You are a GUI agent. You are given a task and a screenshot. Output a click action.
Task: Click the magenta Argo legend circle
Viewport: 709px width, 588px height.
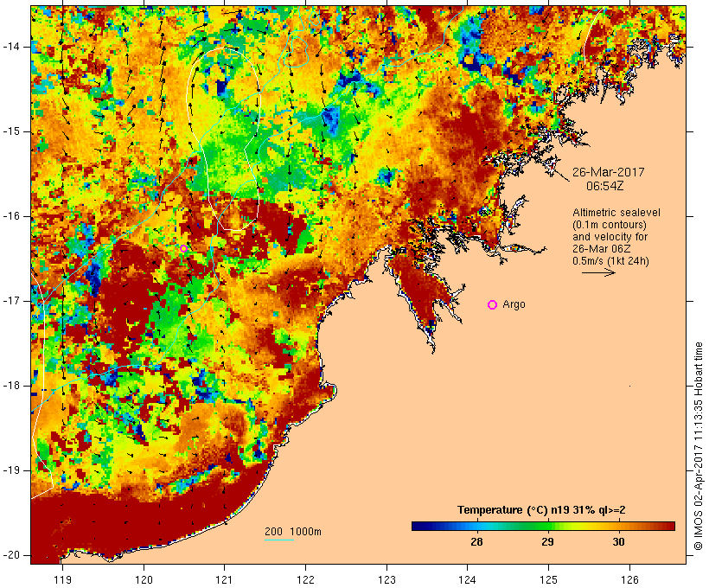pyautogui.click(x=493, y=305)
